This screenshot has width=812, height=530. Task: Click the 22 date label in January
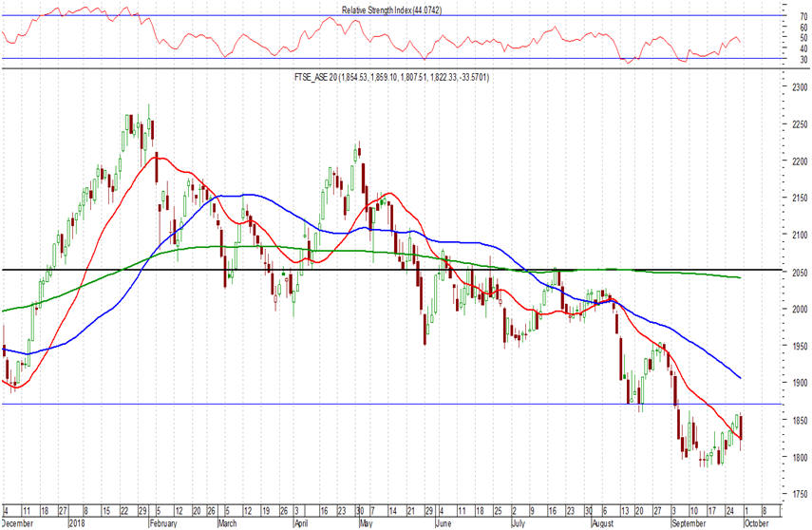(x=124, y=511)
